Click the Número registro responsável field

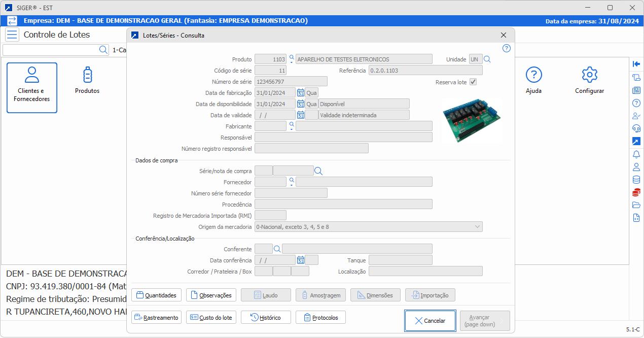point(311,149)
